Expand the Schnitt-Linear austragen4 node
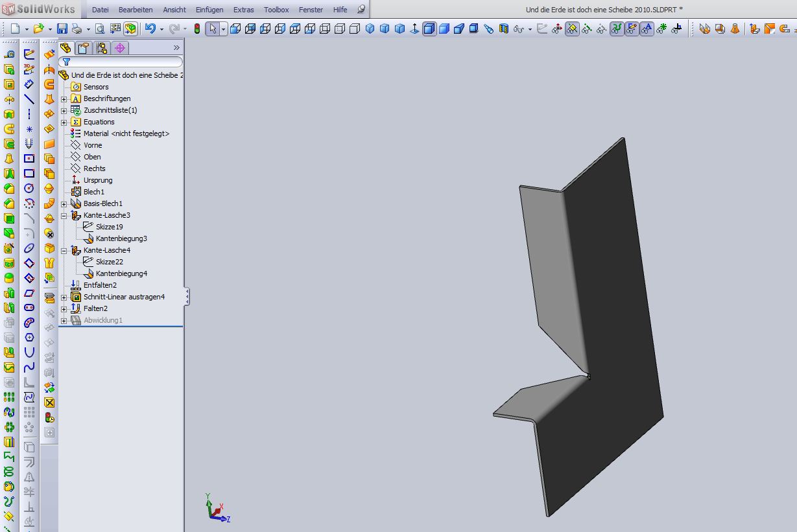The width and height of the screenshot is (797, 532). coord(64,297)
